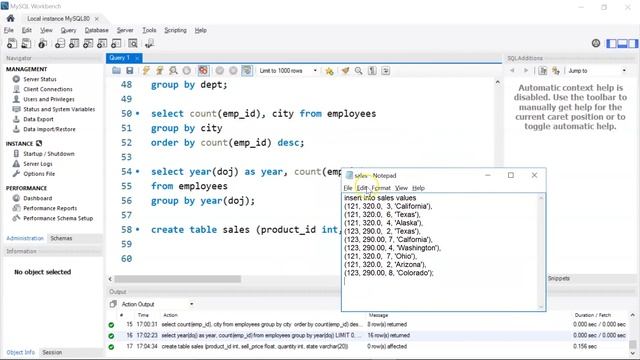Place cursor in Notepad text area
The height and width of the screenshot is (360, 640).
[x=440, y=251]
